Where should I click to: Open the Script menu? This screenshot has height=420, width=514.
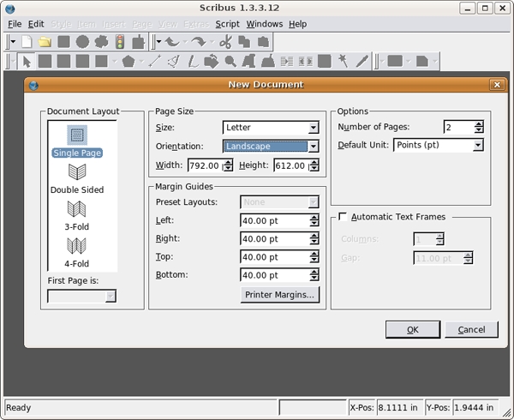click(227, 24)
